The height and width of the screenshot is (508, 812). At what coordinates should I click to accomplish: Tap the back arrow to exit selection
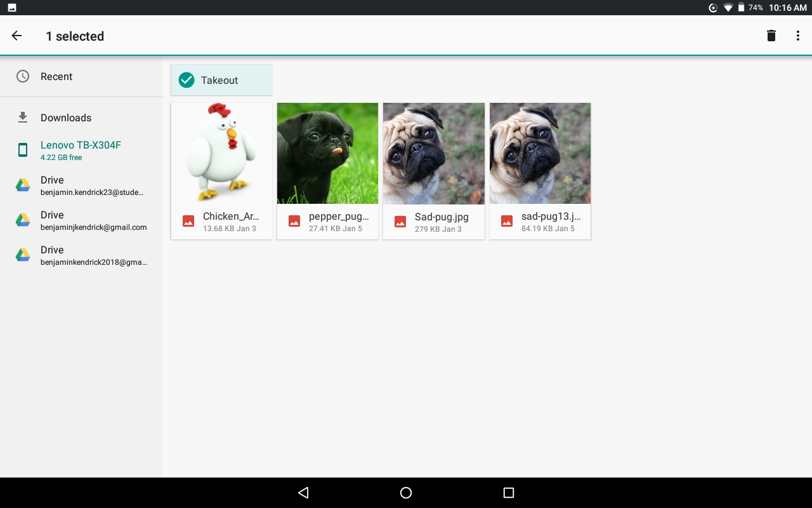[17, 36]
